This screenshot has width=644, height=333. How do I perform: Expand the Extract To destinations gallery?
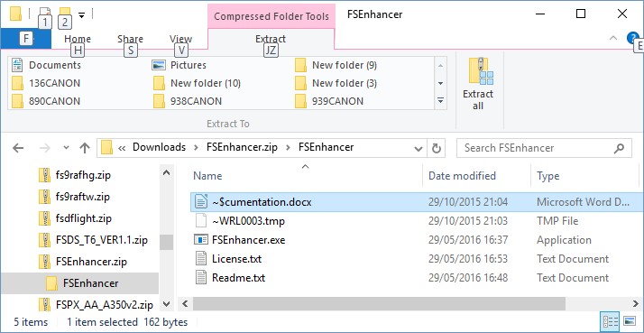point(440,101)
